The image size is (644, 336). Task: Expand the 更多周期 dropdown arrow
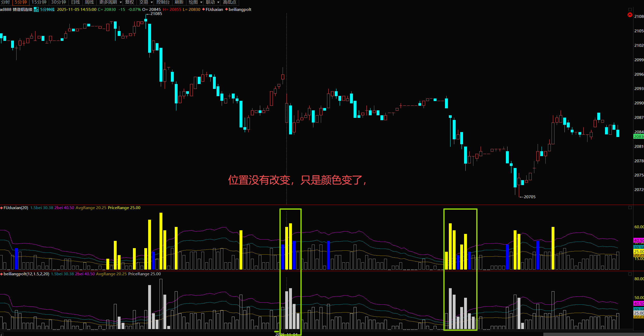click(121, 2)
